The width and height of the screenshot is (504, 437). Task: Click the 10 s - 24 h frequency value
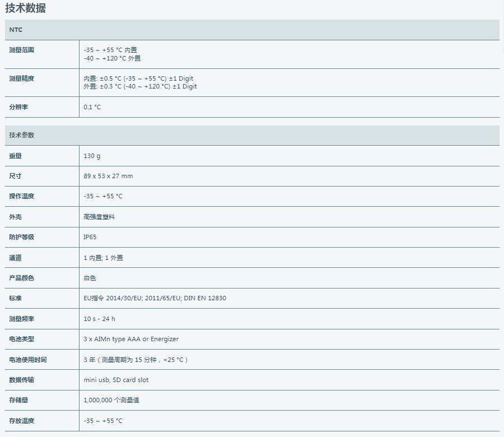(x=100, y=319)
